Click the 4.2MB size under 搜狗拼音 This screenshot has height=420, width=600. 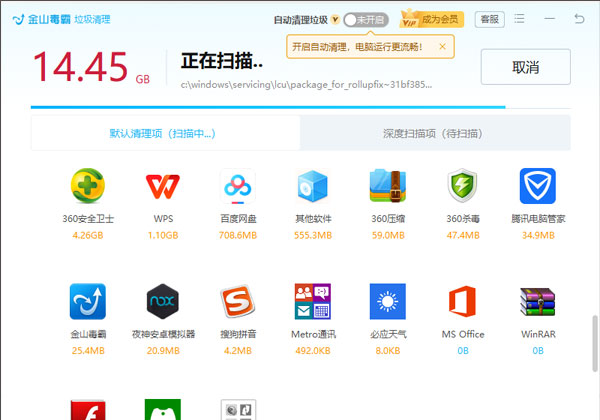238,351
